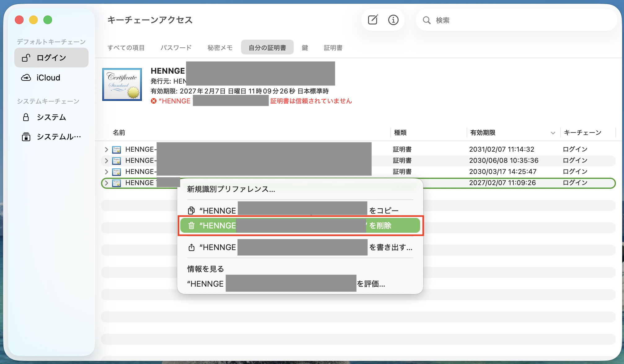Select ログイン keychain in sidebar
This screenshot has height=364, width=624.
pyautogui.click(x=51, y=58)
